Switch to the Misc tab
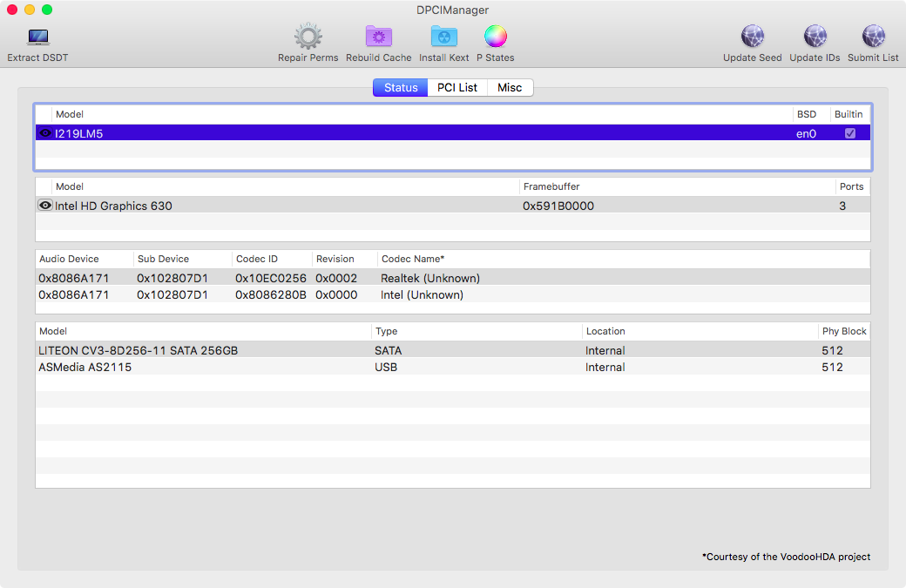906x588 pixels. tap(510, 88)
